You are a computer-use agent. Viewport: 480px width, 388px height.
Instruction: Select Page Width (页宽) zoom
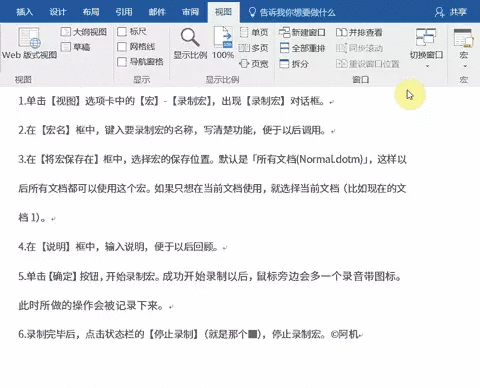coord(254,63)
